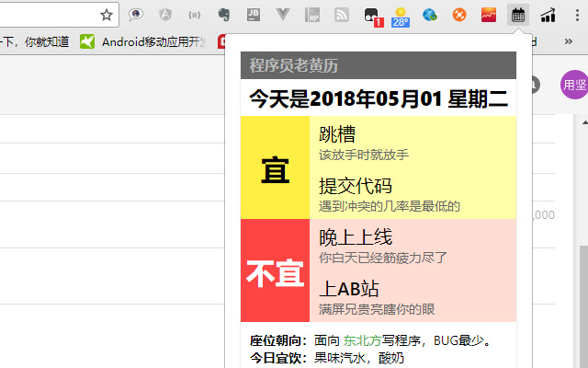Open the Angular extension icon

coord(165,15)
